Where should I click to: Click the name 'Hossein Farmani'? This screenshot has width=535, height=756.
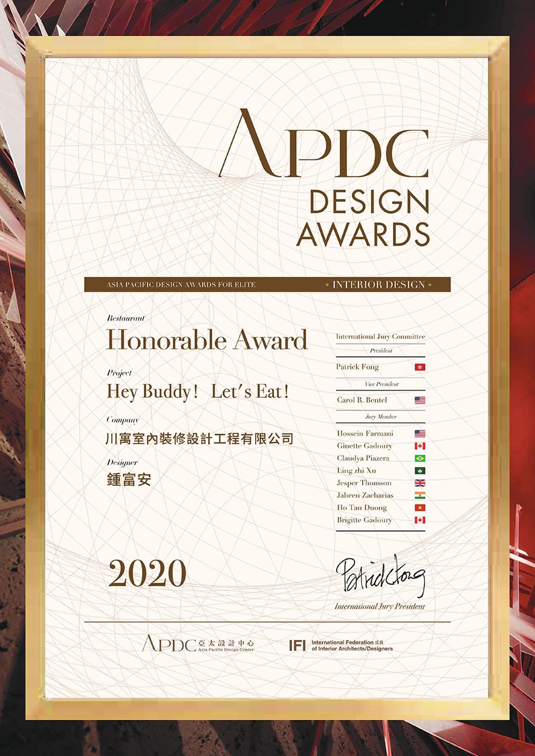pyautogui.click(x=364, y=433)
